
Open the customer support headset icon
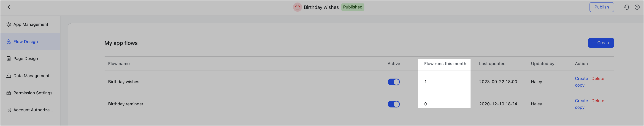pos(627,7)
